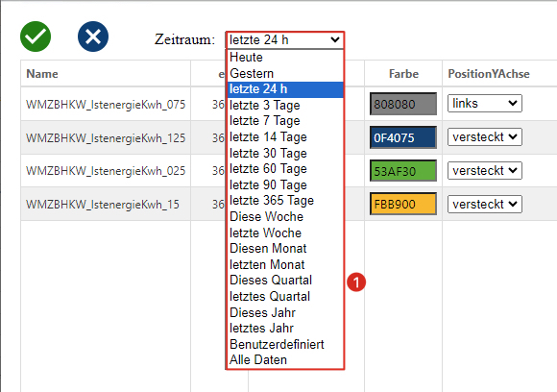
Task: Select letzte 30 Tage option
Action: tap(285, 153)
